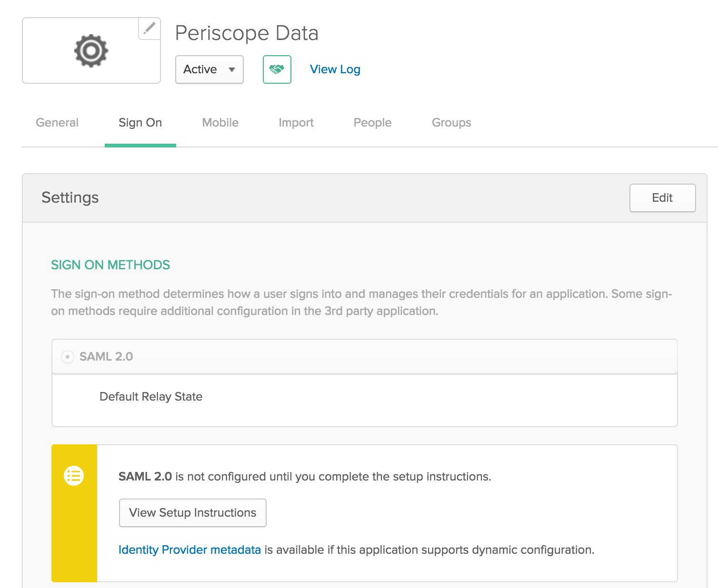
Task: Click the Settings panel heading
Action: coord(70,197)
